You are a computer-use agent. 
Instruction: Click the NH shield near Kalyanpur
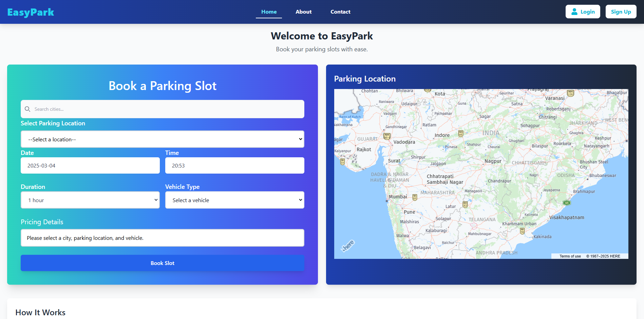click(342, 162)
